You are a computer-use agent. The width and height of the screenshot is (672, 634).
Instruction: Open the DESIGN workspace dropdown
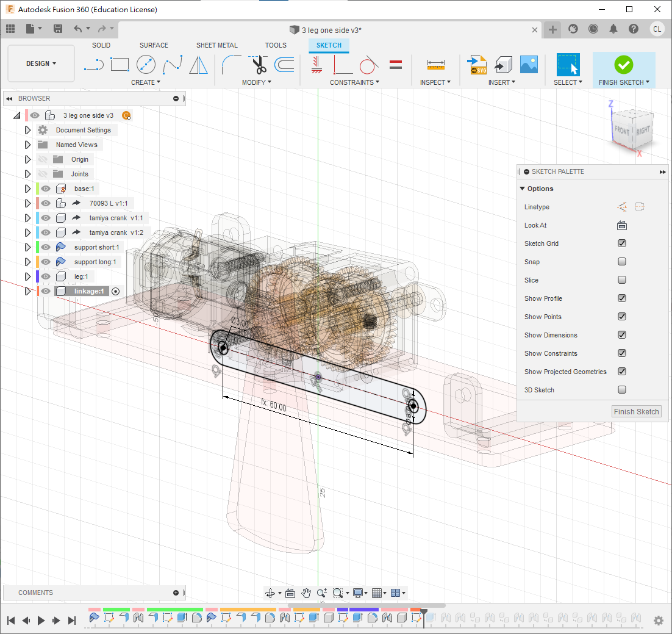tap(41, 63)
